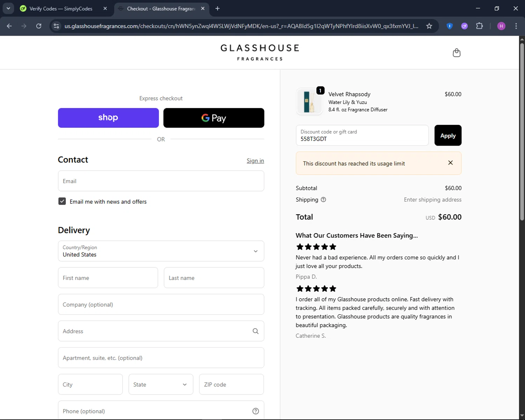Open the State dropdown
Image resolution: width=525 pixels, height=420 pixels.
161,384
